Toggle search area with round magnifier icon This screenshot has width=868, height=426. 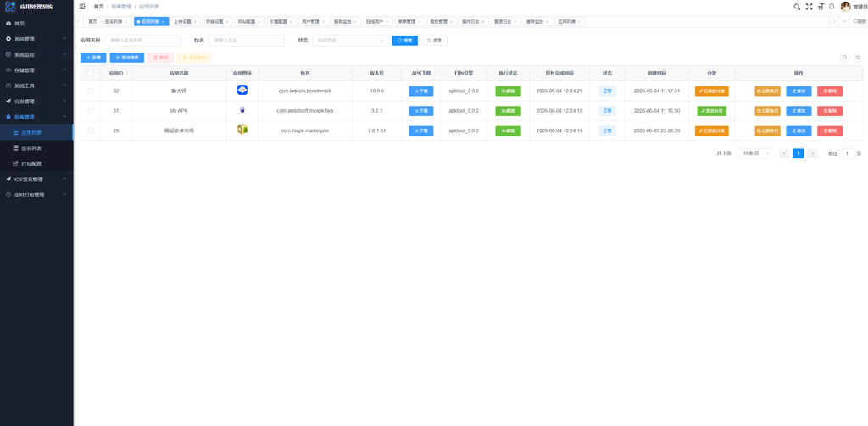[844, 57]
